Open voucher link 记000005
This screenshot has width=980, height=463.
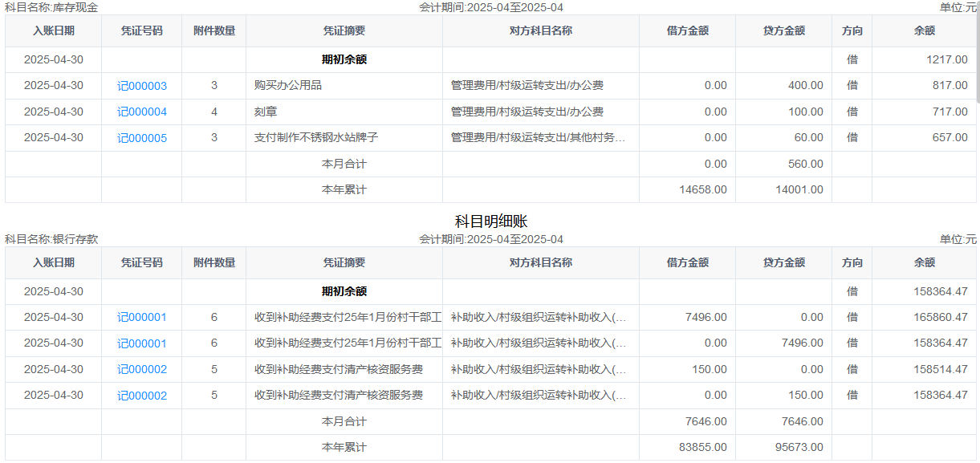142,138
